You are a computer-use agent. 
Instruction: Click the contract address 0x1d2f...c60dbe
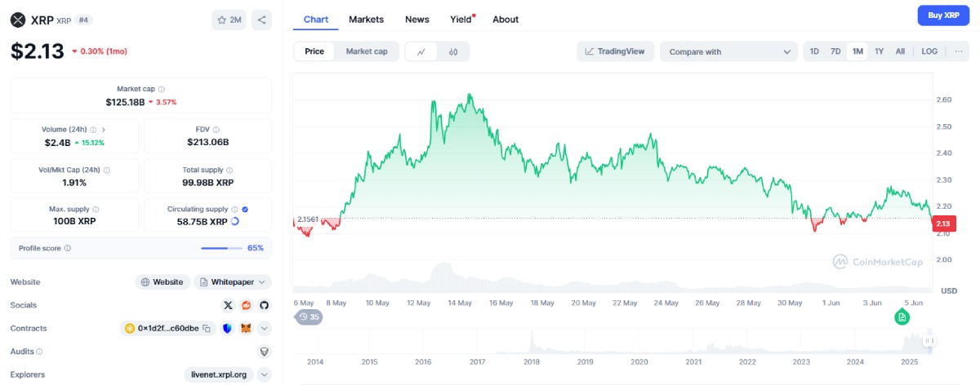point(168,328)
